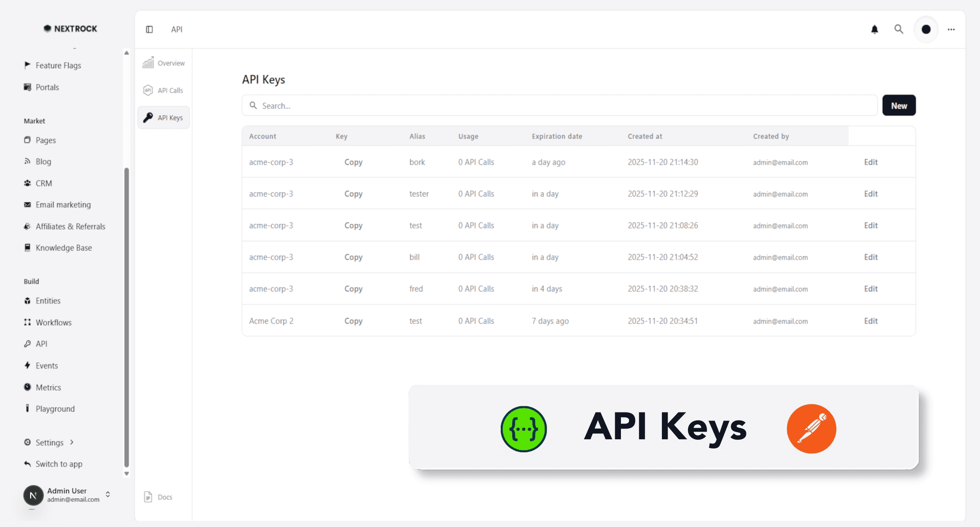Click the API Keys search field

(x=536, y=105)
